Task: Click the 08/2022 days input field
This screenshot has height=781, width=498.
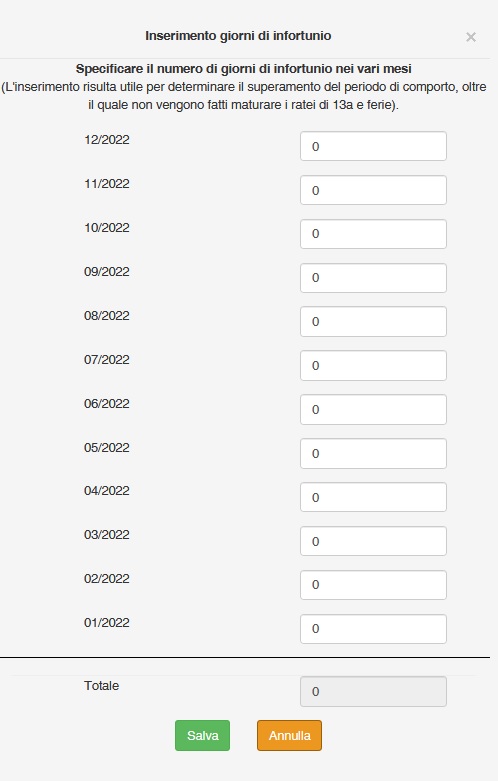Action: (373, 322)
